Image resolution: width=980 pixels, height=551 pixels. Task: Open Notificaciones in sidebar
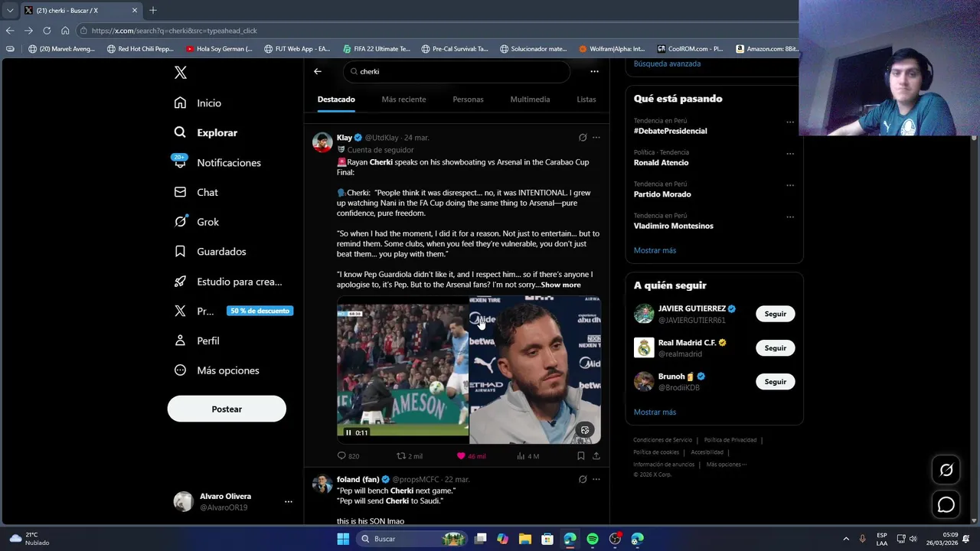click(217, 162)
